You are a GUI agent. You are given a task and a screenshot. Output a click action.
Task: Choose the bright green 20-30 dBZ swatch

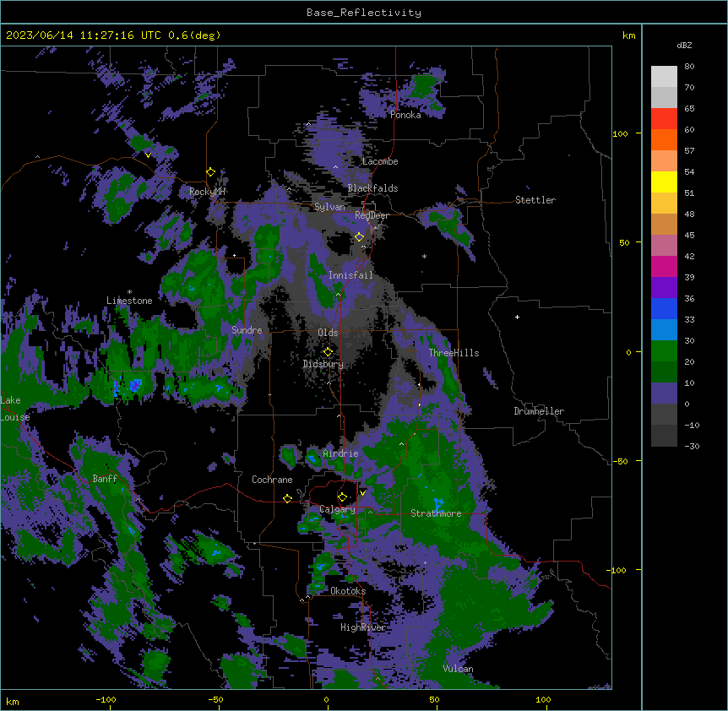pos(664,351)
